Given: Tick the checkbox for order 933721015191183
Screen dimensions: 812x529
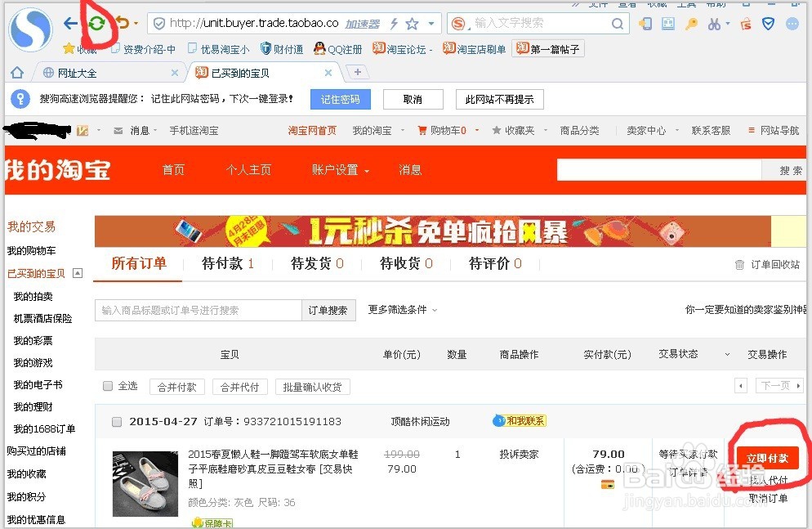Looking at the screenshot, I should pos(117,422).
